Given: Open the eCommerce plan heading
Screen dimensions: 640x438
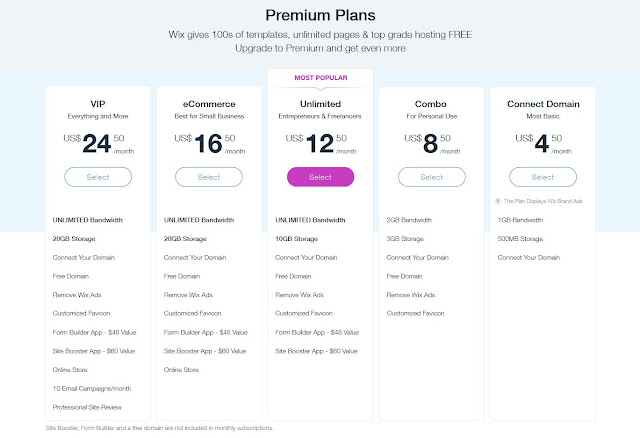Looking at the screenshot, I should 209,104.
